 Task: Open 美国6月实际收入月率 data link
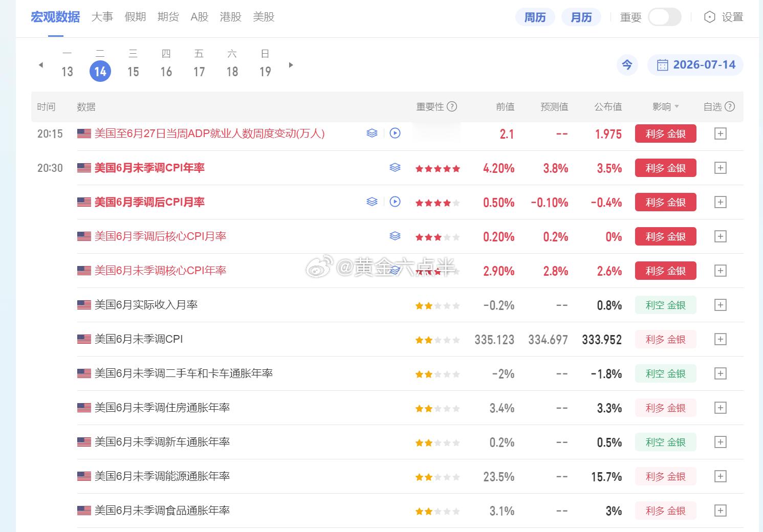pyautogui.click(x=146, y=305)
